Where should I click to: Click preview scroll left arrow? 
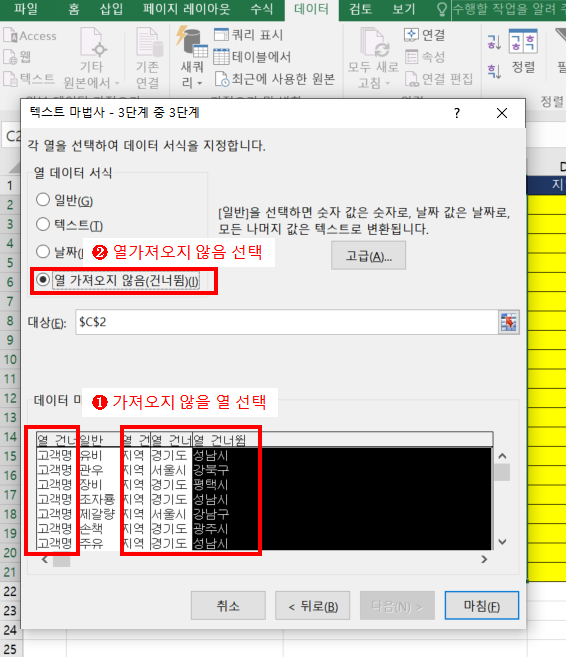coord(45,560)
